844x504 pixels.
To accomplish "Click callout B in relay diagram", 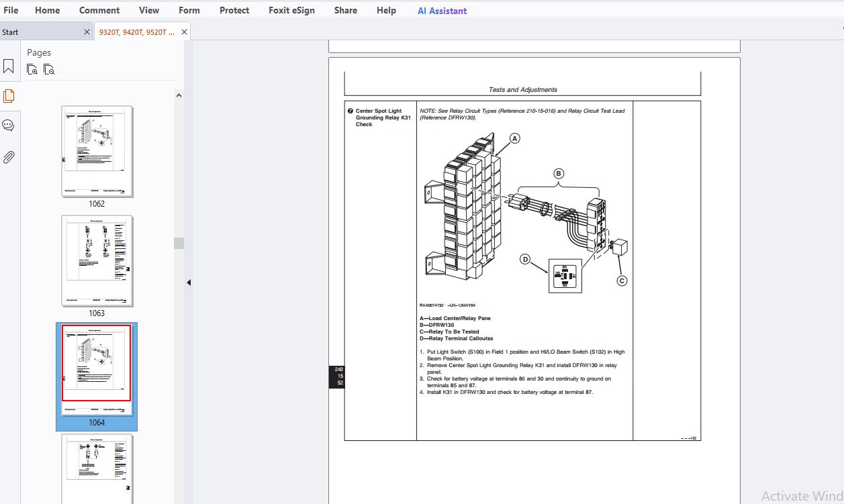I will pos(559,173).
